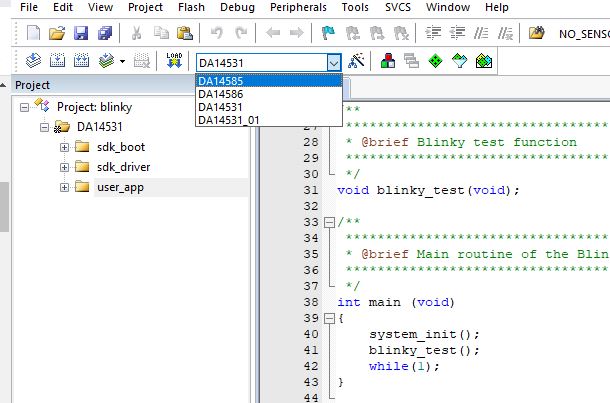
Task: Comment selection icon
Action: pyautogui.click(x=481, y=33)
